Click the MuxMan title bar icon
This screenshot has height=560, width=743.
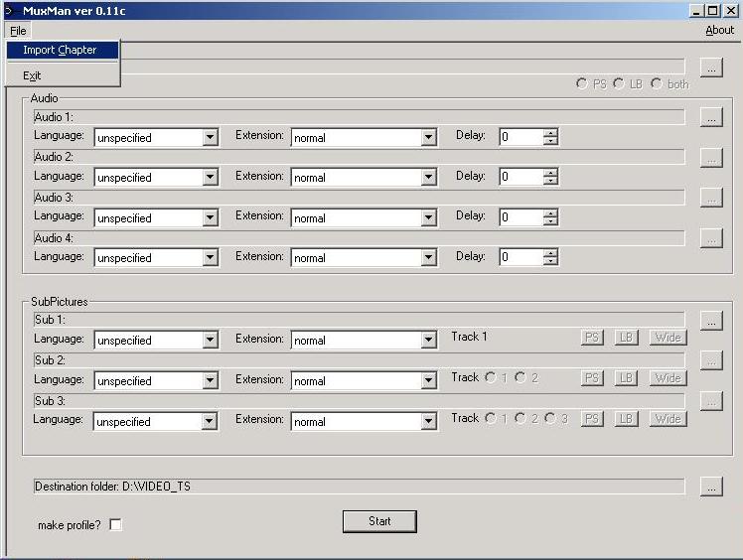coord(10,10)
